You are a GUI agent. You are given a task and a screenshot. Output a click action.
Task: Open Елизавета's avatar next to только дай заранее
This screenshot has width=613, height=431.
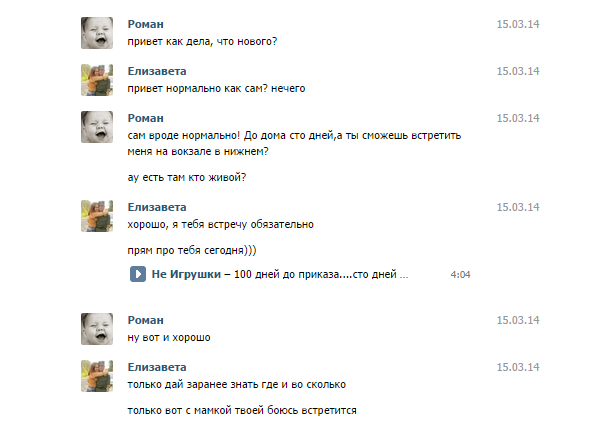tap(97, 376)
